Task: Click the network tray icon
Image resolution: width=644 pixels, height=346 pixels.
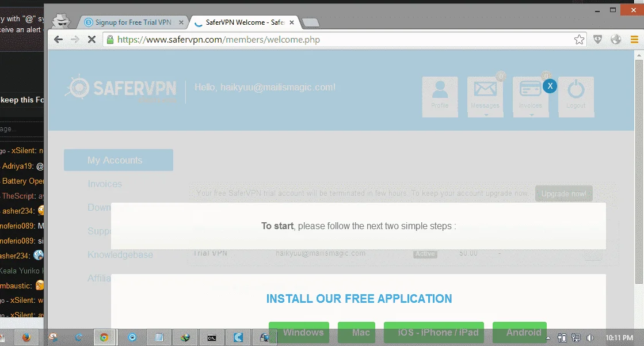Action: click(576, 338)
